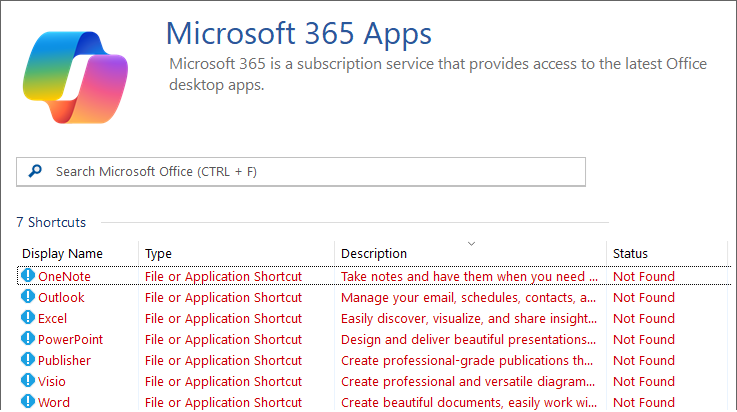Click the Not Found status for PowerPoint
The height and width of the screenshot is (412, 737).
[643, 339]
